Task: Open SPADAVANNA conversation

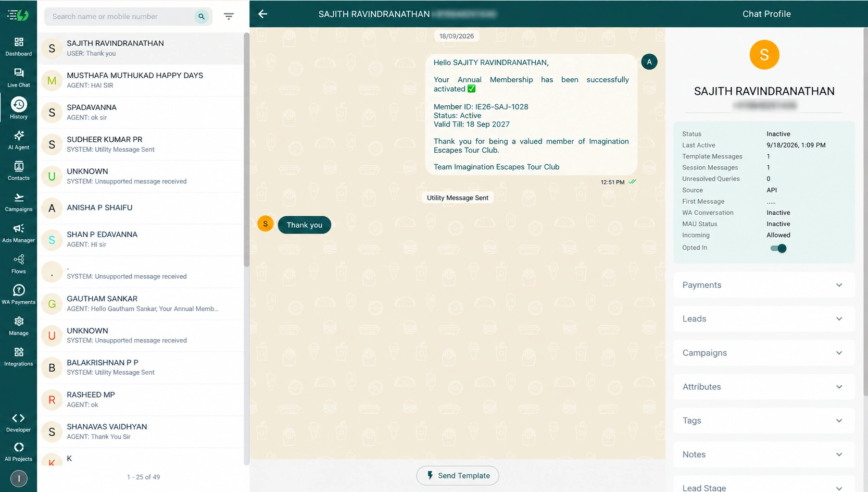Action: click(x=141, y=112)
